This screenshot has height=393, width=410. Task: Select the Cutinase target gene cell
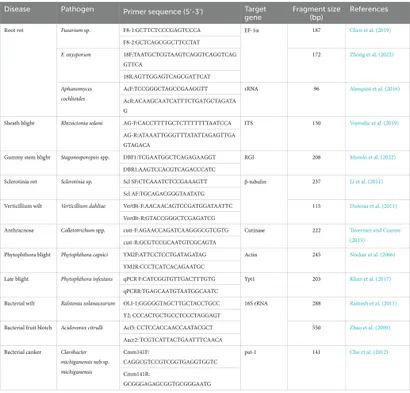point(254,230)
